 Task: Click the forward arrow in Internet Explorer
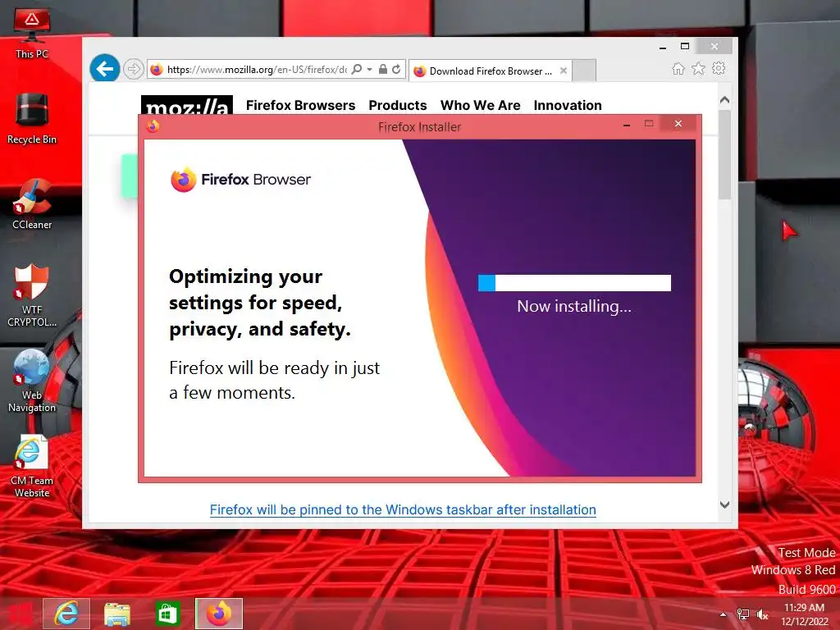(x=134, y=69)
